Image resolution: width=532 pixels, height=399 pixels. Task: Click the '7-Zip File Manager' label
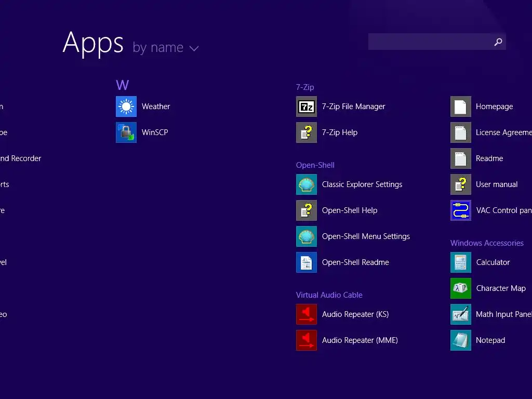point(353,107)
